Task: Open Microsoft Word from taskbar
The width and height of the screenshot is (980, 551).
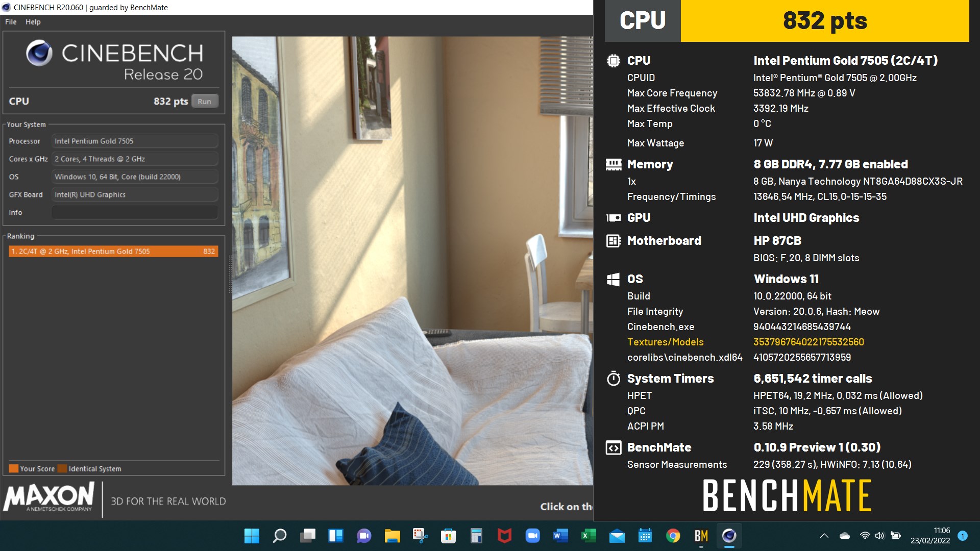Action: 560,536
